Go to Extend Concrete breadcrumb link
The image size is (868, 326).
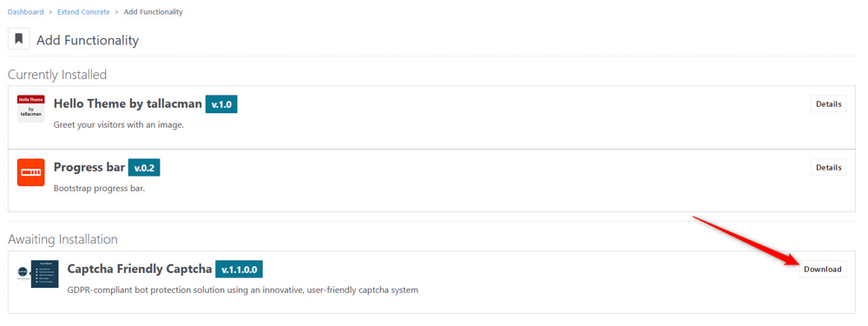[83, 11]
